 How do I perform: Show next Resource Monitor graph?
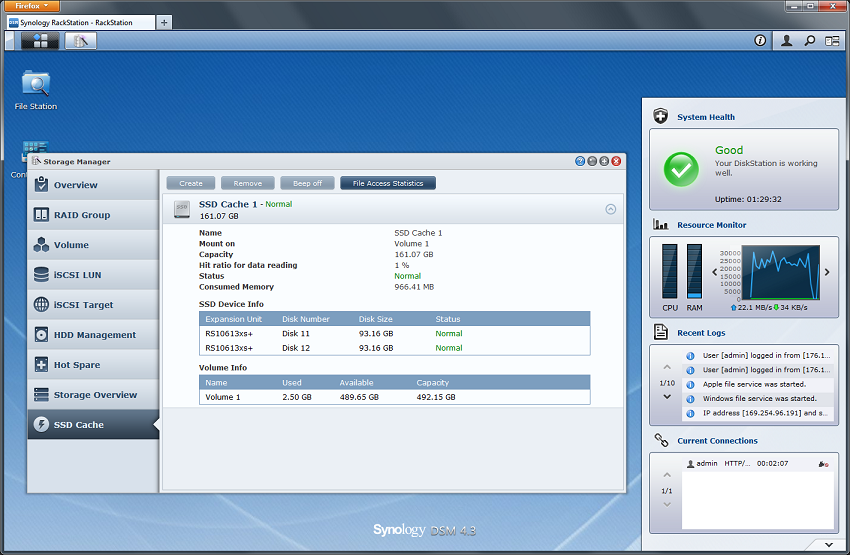(827, 272)
